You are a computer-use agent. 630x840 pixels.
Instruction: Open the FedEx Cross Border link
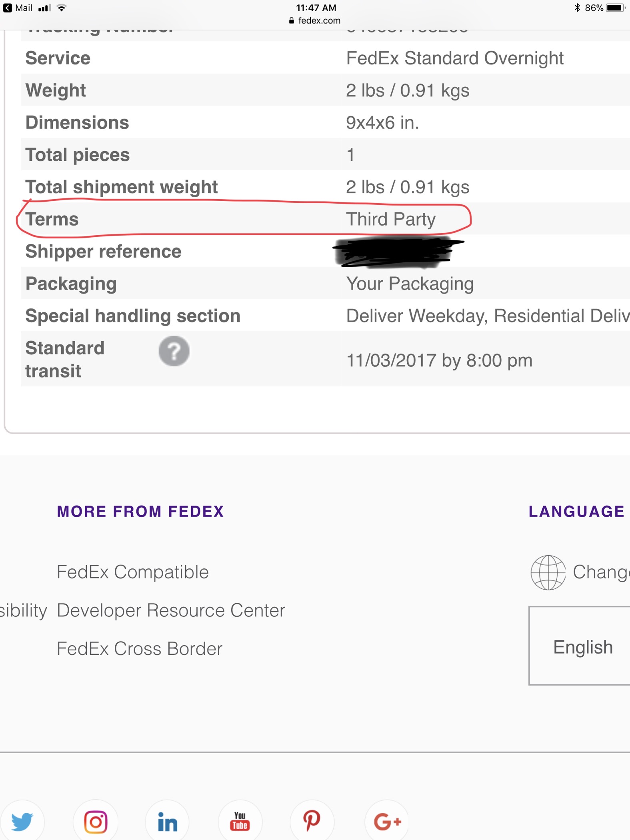[139, 649]
